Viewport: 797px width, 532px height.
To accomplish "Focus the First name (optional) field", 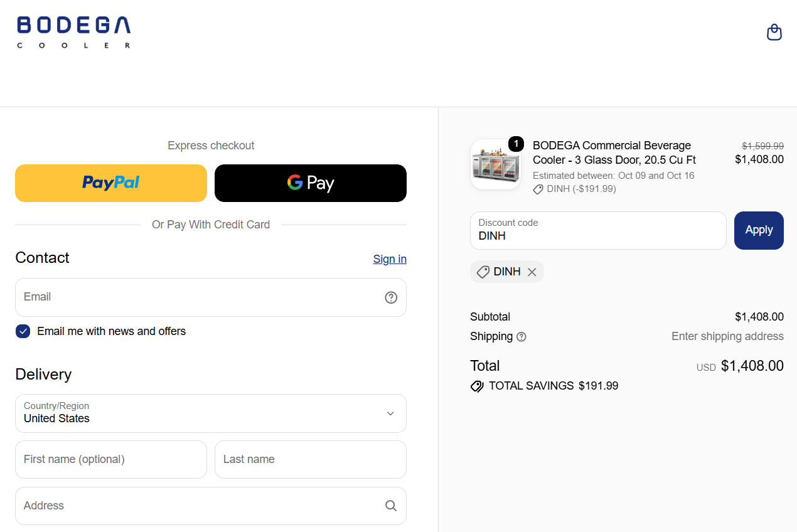I will pos(111,459).
